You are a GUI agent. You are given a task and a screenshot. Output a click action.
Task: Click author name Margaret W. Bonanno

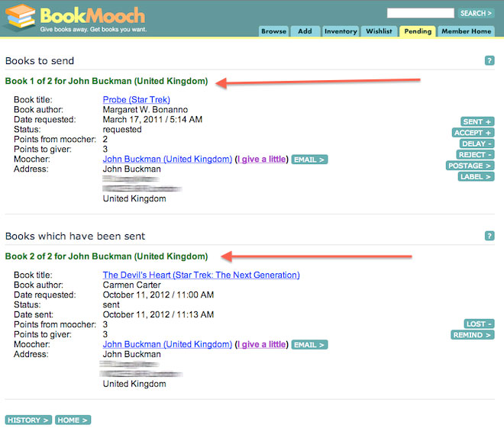(x=145, y=110)
